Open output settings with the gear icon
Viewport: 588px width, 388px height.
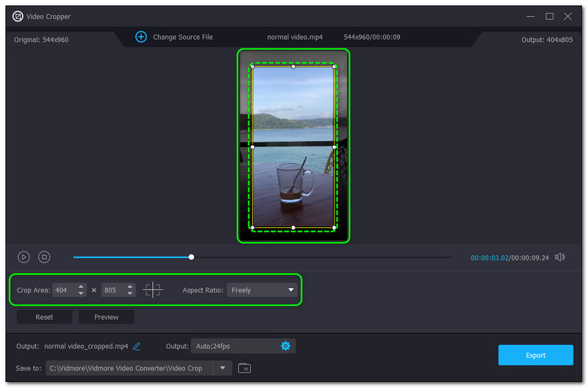(286, 346)
